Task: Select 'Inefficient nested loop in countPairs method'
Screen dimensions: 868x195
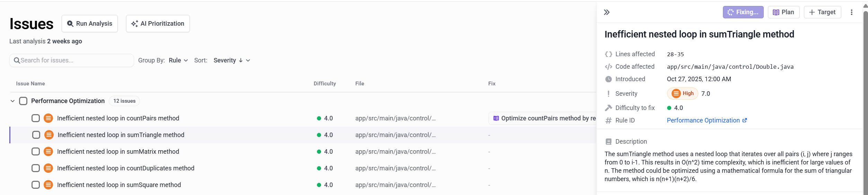Action: coord(118,118)
